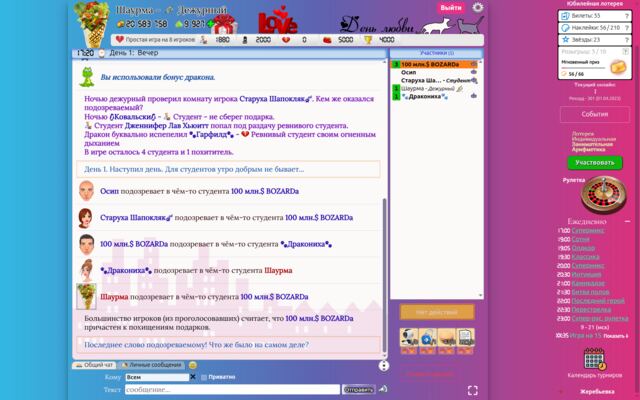
Task: Open settings via the gear icon
Action: click(x=478, y=7)
